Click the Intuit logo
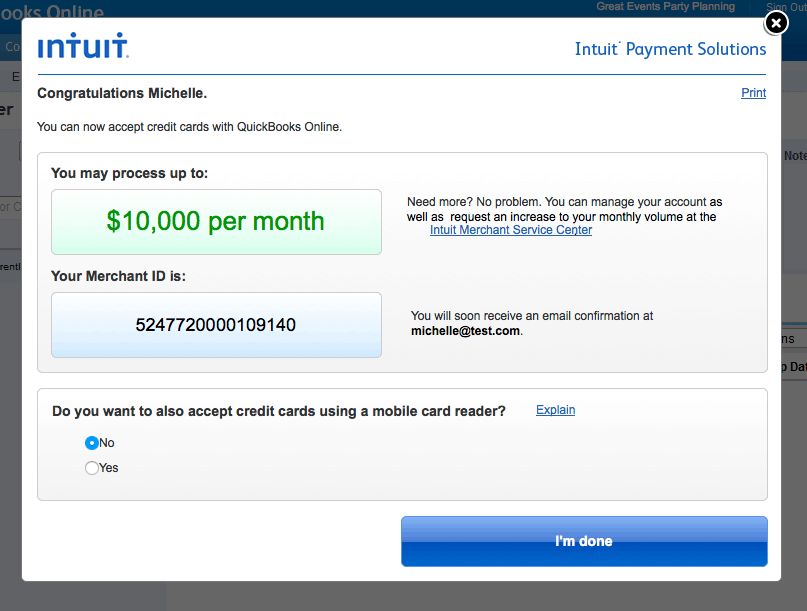 (x=83, y=46)
